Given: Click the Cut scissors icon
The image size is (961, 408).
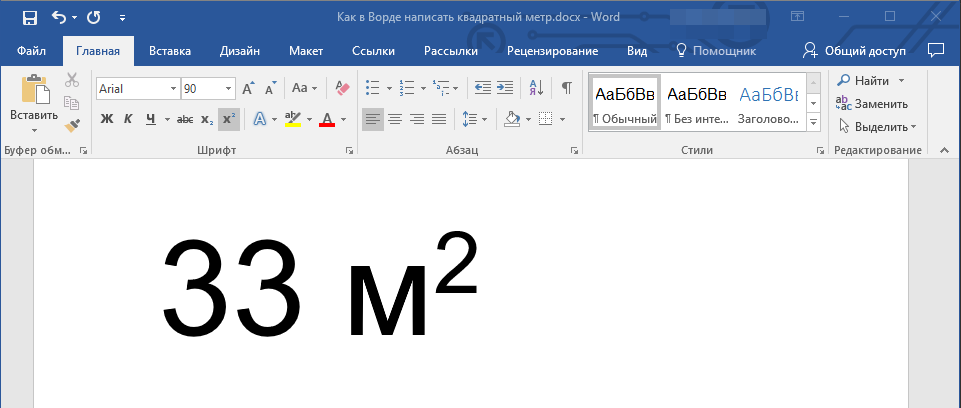Looking at the screenshot, I should (72, 80).
